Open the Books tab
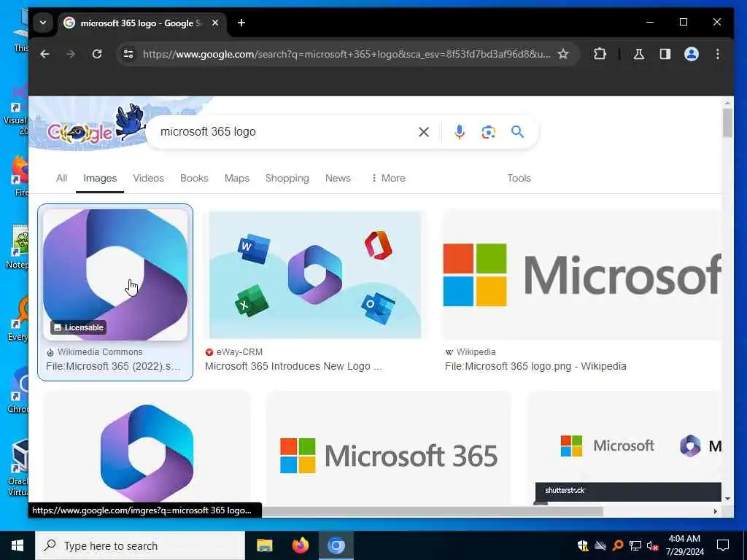 [194, 178]
